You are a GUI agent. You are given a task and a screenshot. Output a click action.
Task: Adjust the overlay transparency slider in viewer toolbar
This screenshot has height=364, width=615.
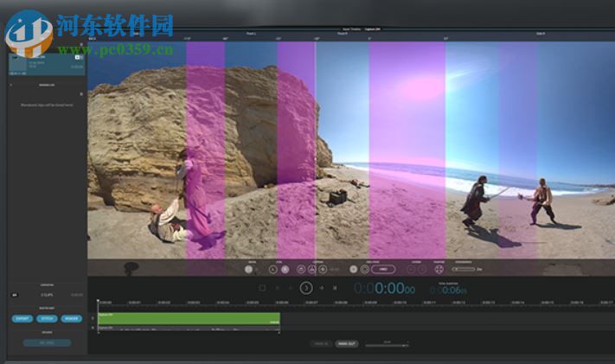[x=464, y=269]
